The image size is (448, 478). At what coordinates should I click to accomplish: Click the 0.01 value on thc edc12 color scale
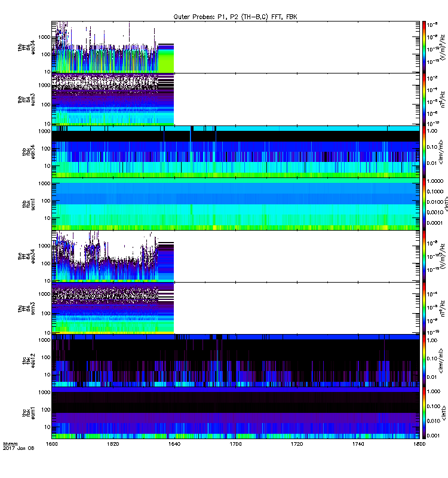click(x=432, y=377)
